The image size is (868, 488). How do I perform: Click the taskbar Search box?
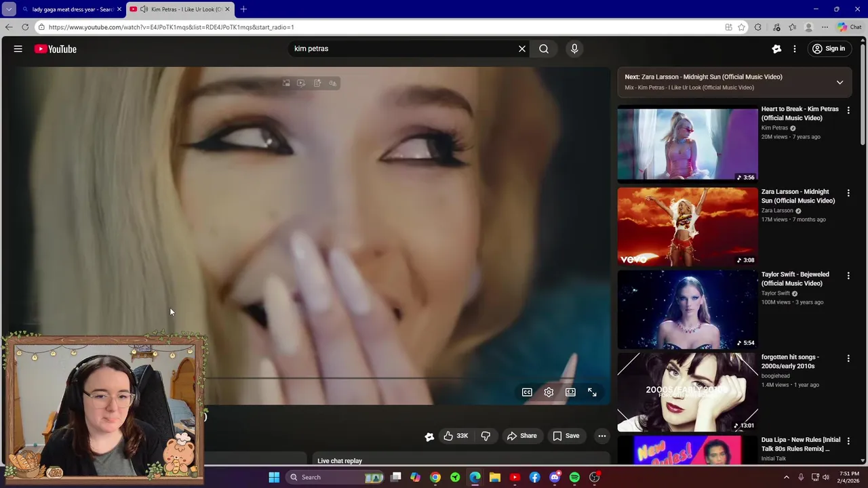click(336, 477)
